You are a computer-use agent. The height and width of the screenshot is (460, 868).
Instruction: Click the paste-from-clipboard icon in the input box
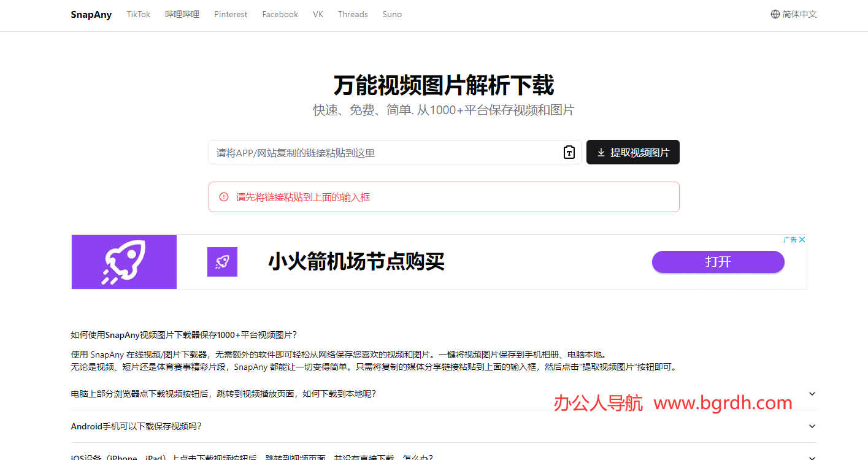(x=568, y=152)
